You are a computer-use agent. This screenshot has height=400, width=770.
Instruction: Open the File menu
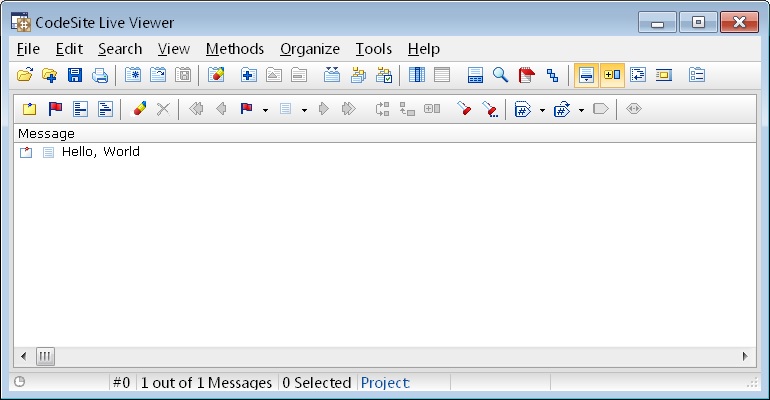point(28,49)
